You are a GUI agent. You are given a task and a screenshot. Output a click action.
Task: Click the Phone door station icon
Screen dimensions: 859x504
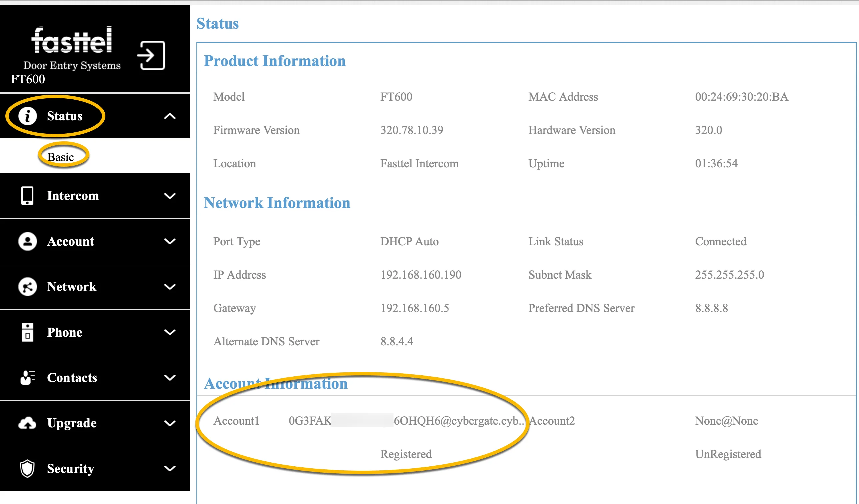click(x=28, y=332)
